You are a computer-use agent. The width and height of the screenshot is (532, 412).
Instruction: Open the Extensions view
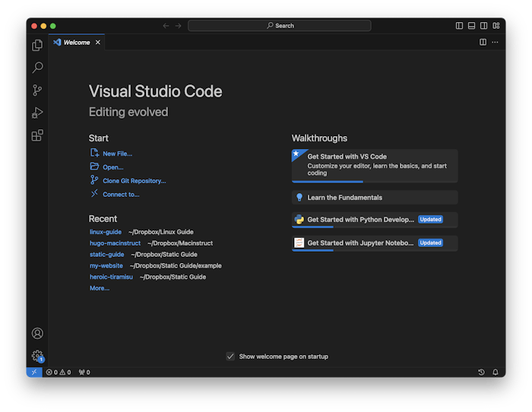click(37, 136)
